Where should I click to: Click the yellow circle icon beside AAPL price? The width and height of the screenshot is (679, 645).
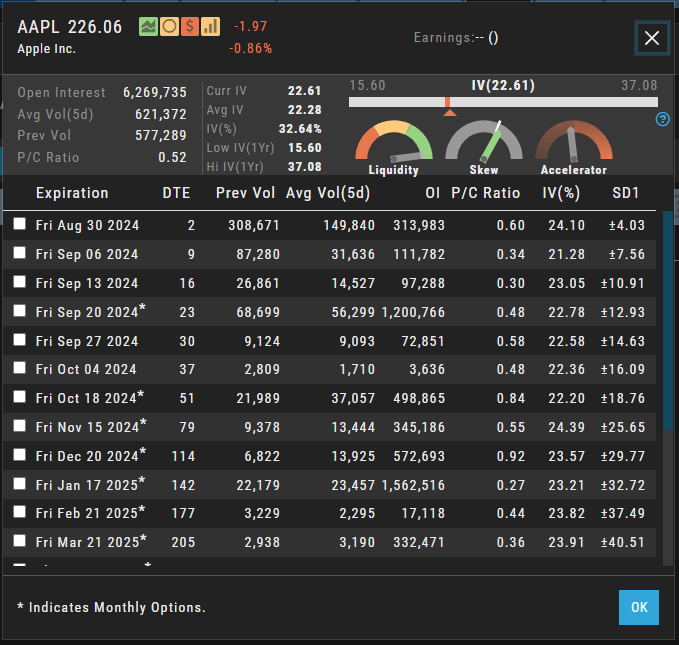click(169, 26)
